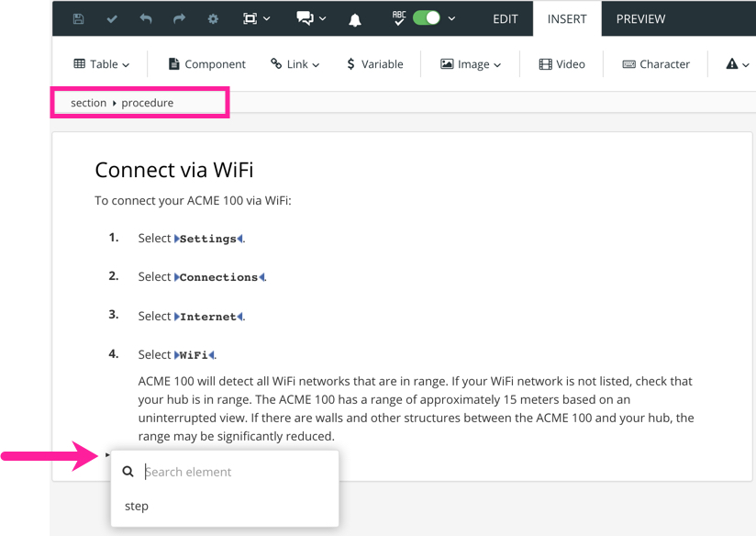Select the step element from the suggestions
Image resolution: width=756 pixels, height=536 pixels.
[x=136, y=506]
